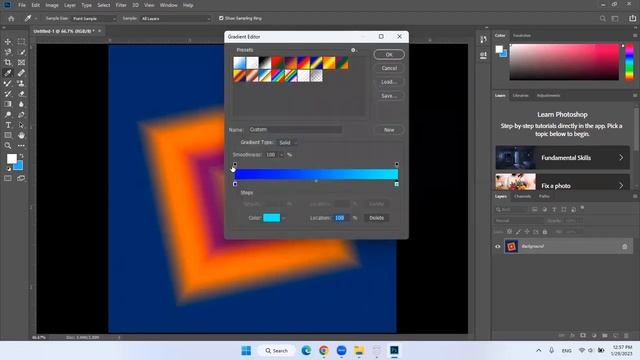Open File Explorer from taskbar
This screenshot has width=640, height=360.
(x=359, y=351)
